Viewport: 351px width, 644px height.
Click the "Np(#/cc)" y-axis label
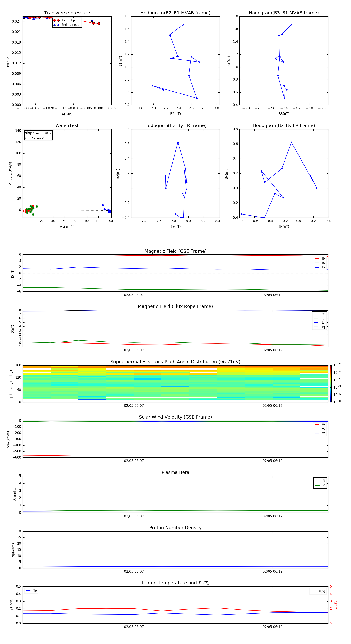point(13,550)
